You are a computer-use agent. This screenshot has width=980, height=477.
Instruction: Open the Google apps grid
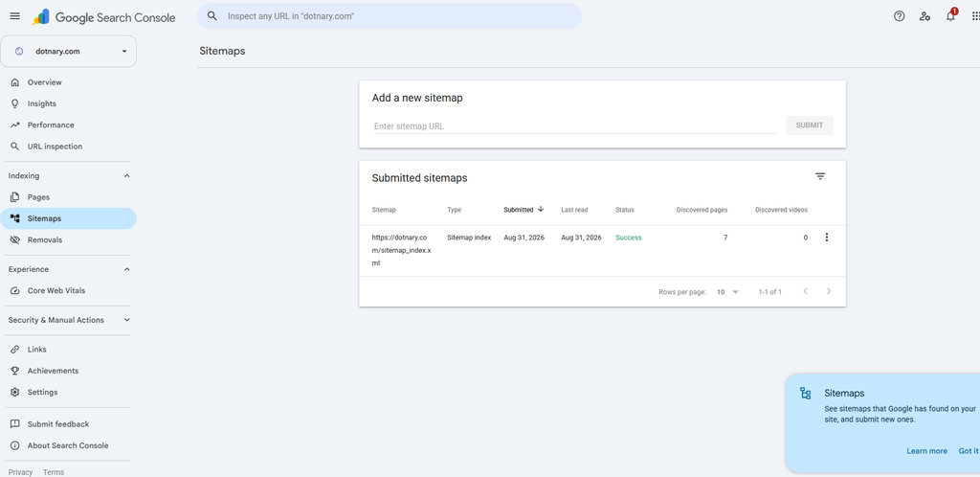[976, 16]
